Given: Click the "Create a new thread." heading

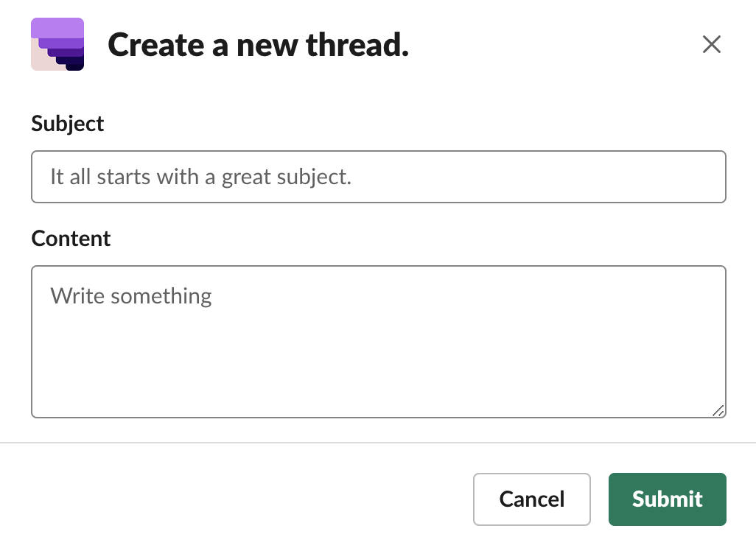Looking at the screenshot, I should click(258, 46).
